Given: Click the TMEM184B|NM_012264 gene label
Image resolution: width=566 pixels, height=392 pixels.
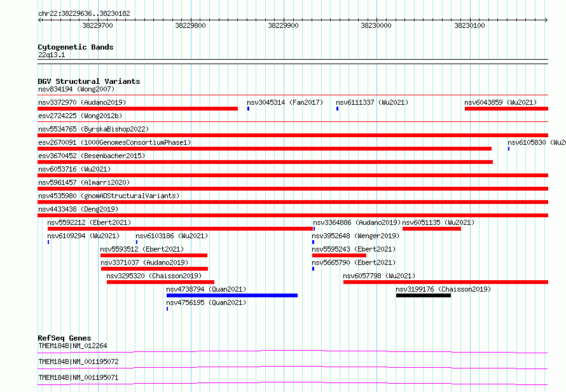Looking at the screenshot, I should pos(72,346).
